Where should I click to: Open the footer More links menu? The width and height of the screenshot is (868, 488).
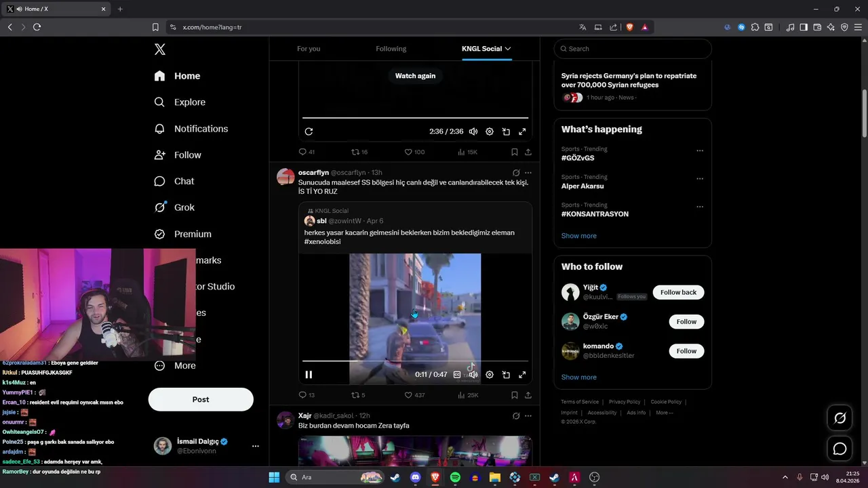pos(664,412)
